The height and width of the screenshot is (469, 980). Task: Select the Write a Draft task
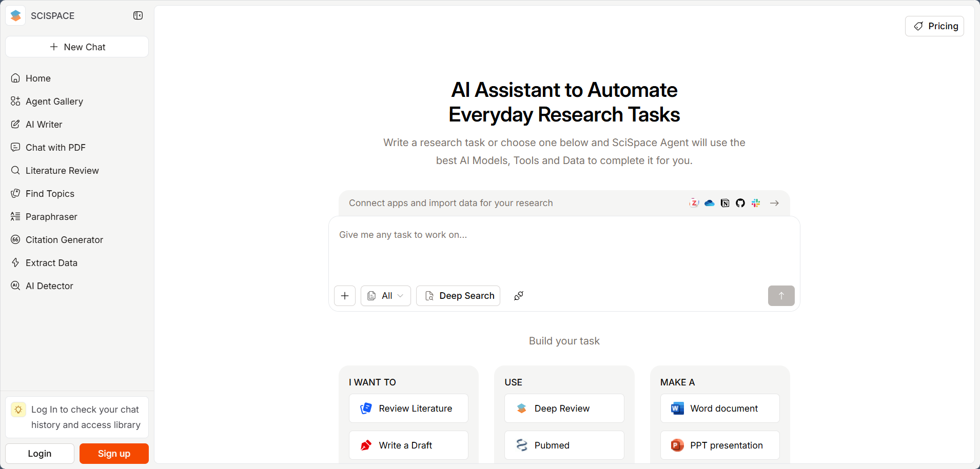[x=408, y=445]
